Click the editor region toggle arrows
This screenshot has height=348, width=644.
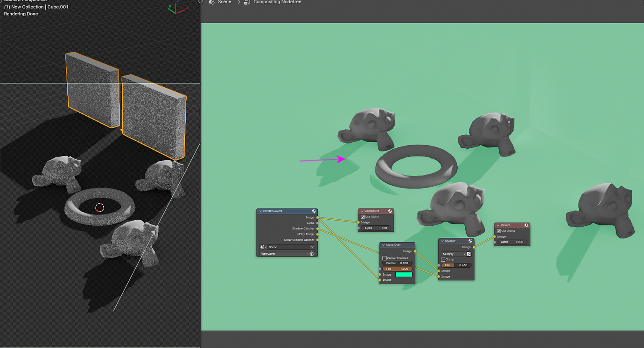(200, 2)
